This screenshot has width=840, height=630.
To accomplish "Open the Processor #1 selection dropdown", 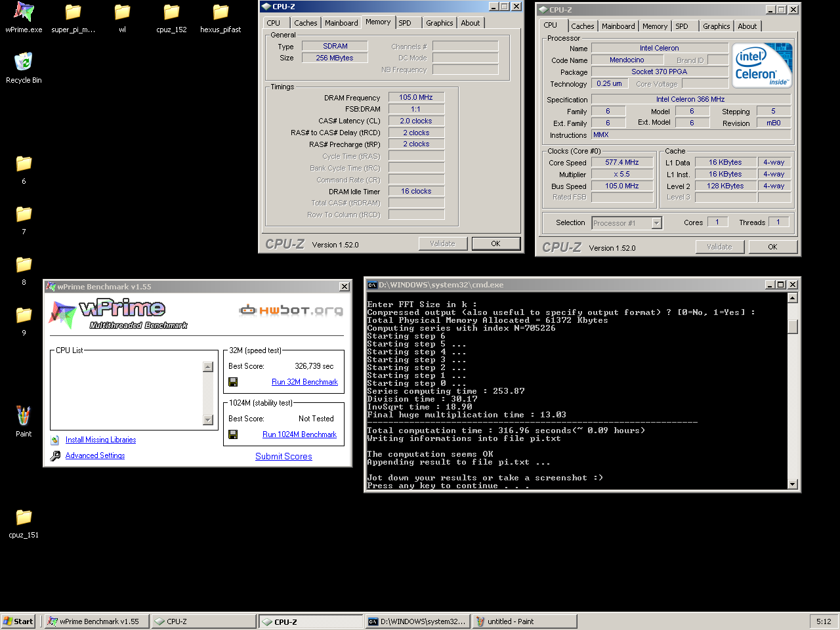I will [x=656, y=223].
